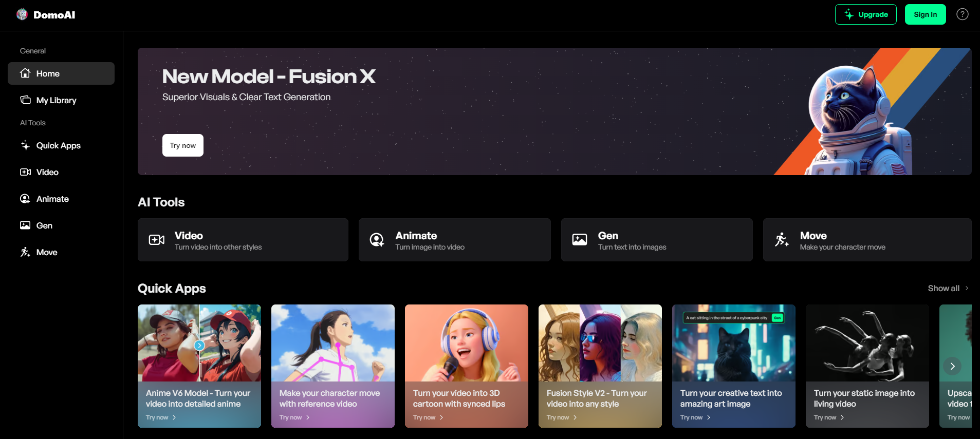Open the 3D cartoon synced lips thumbnail
Screen dimensions: 980x439
(466, 343)
